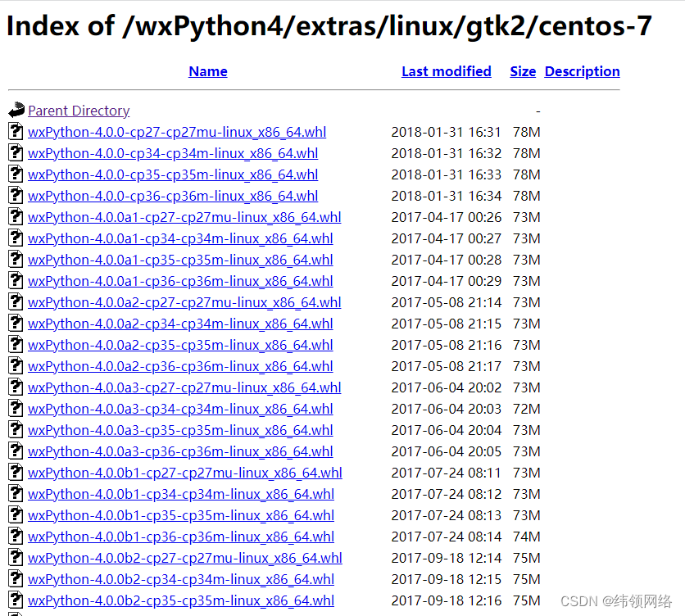The image size is (685, 616).
Task: Select wxPython-4.0.0a3-cp34-cp34m-linux_x86_64.whl link
Action: coord(180,409)
